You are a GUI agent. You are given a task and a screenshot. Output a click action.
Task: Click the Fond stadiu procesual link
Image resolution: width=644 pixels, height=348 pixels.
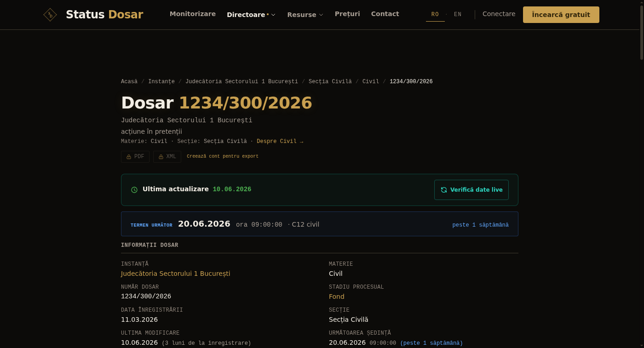337,297
